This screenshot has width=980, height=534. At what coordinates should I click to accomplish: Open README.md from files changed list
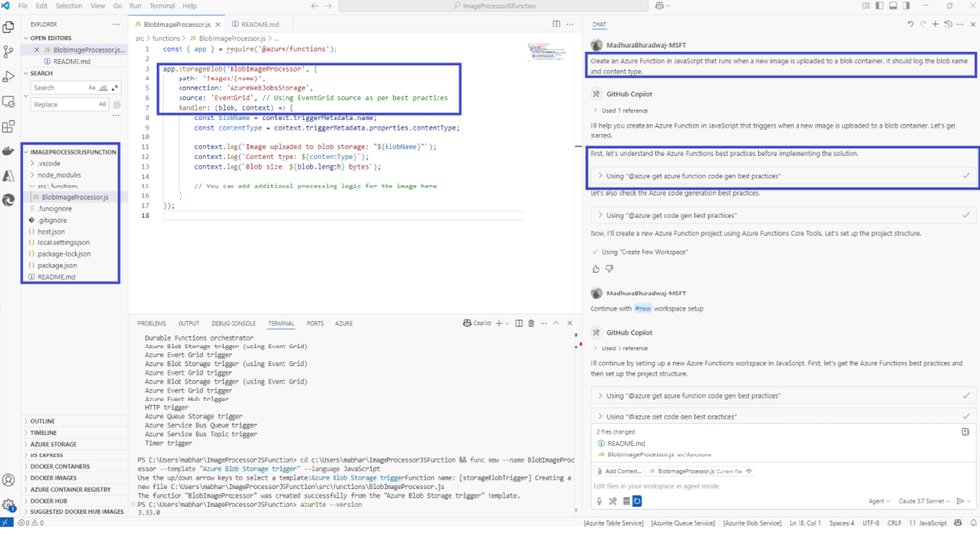click(626, 444)
